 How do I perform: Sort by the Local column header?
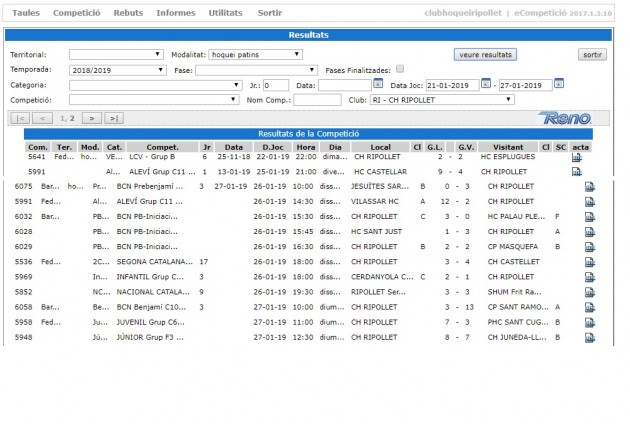[380, 147]
